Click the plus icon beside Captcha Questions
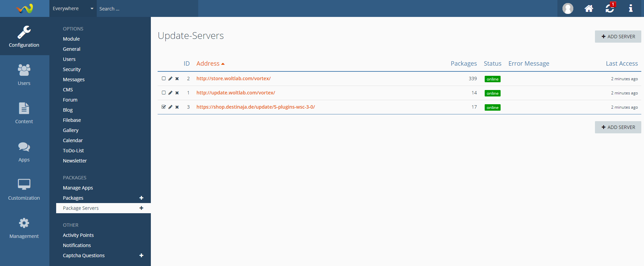The width and height of the screenshot is (644, 266). (x=141, y=256)
